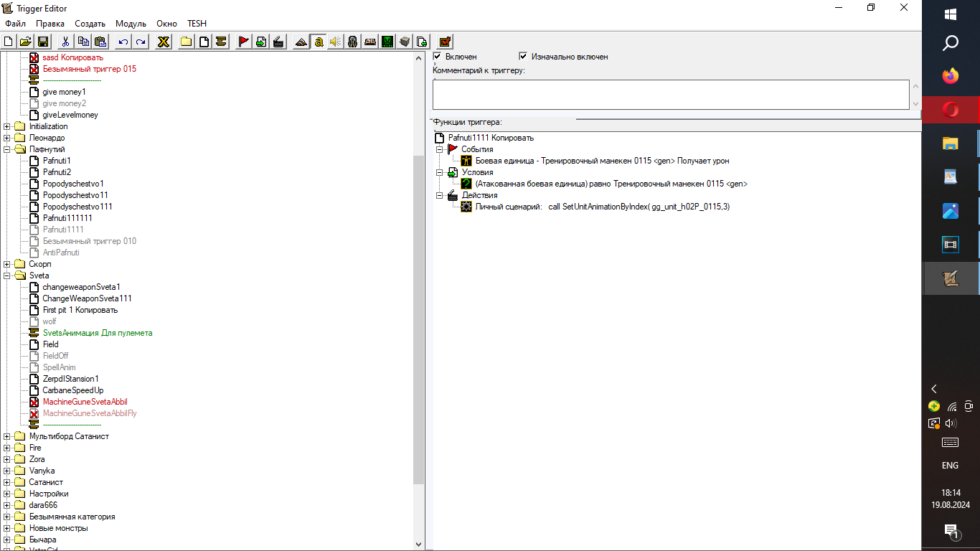
Task: Open the Variables editor (yellow X icon)
Action: (x=164, y=42)
